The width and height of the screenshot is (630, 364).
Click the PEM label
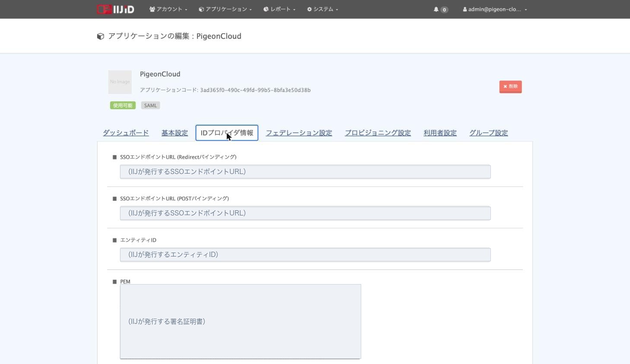click(x=125, y=282)
